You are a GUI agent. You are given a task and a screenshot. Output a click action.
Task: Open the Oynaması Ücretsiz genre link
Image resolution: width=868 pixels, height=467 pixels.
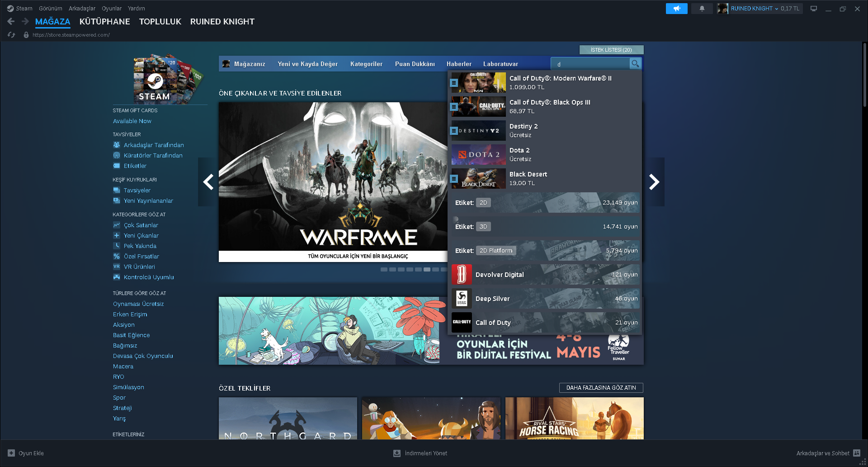coord(138,304)
